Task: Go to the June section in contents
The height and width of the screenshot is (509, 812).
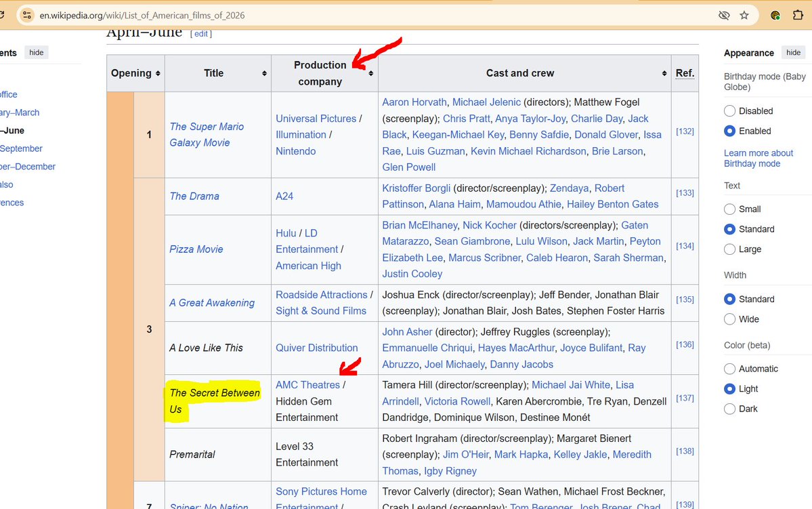Action: 12,131
